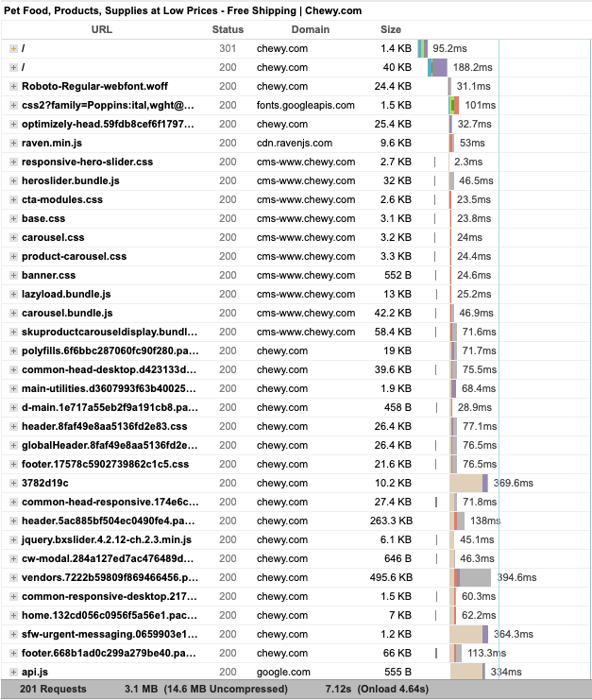592x700 pixels.
Task: Click common-head-responsive file name
Action: click(110, 503)
